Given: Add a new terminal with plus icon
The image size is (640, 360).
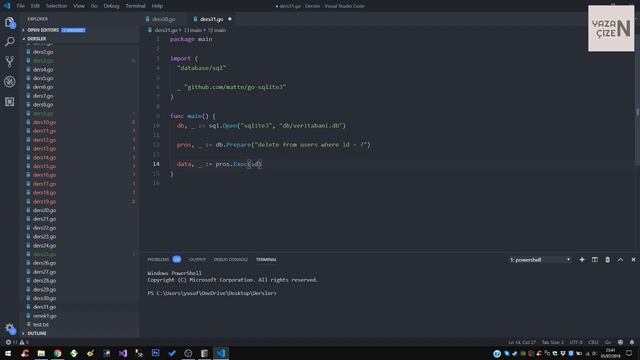Looking at the screenshot, I should coord(582,260).
